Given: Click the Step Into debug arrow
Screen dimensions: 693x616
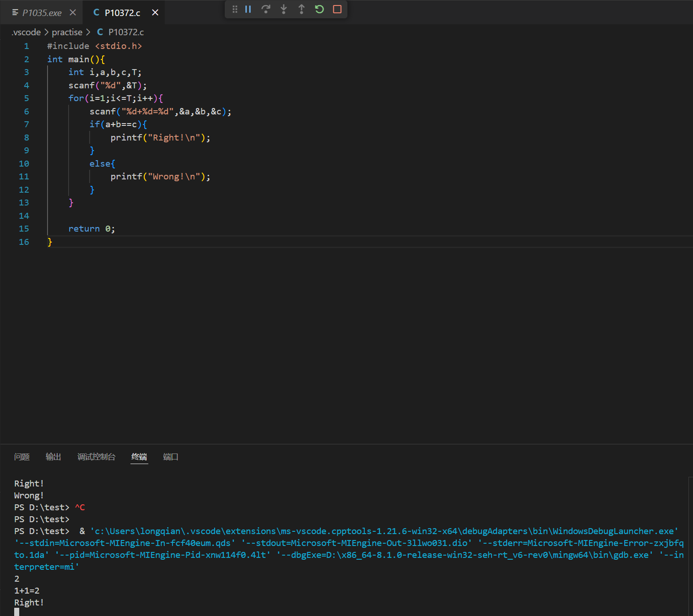Looking at the screenshot, I should click(x=284, y=9).
